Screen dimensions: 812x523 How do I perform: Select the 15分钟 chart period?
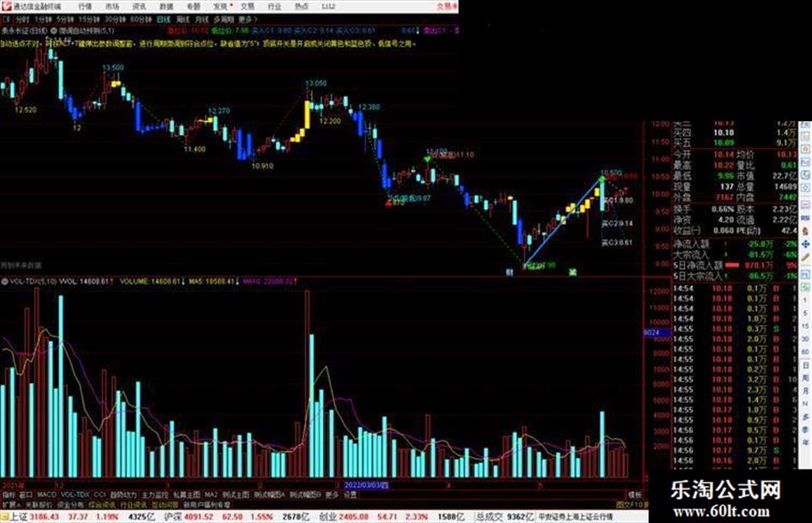(89, 20)
